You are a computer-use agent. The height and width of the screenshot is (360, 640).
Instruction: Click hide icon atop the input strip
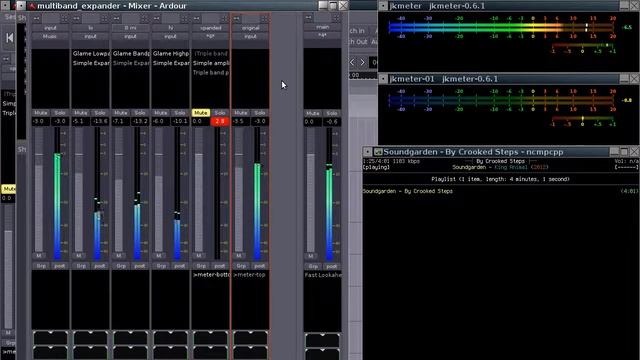(64, 18)
